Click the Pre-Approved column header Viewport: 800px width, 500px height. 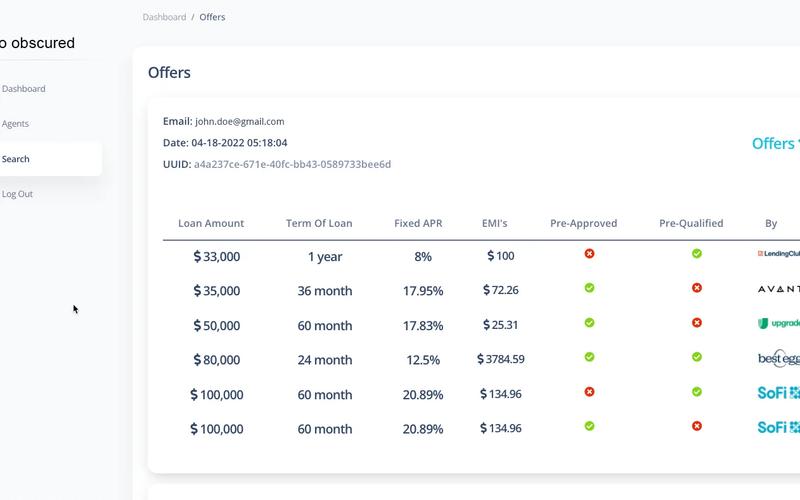[x=584, y=223]
